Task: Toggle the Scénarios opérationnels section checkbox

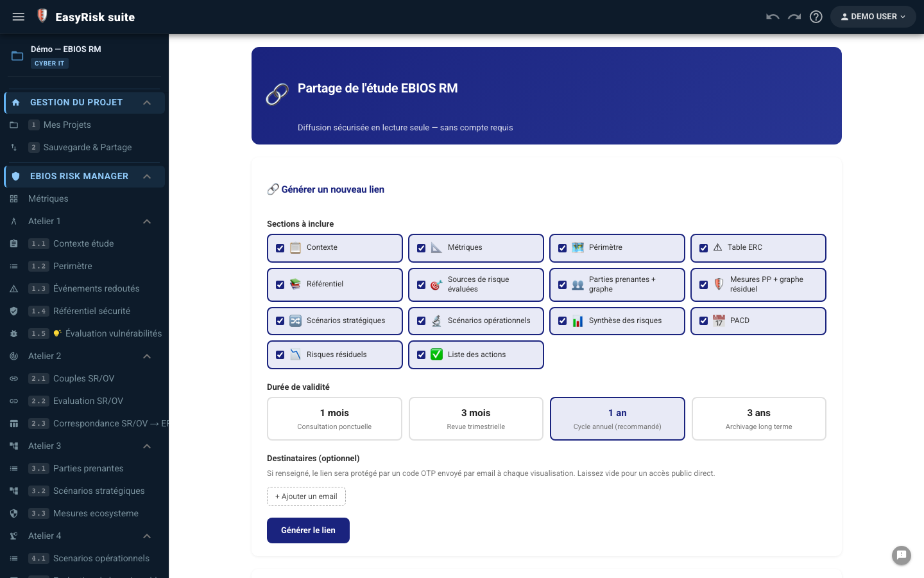Action: [x=422, y=320]
